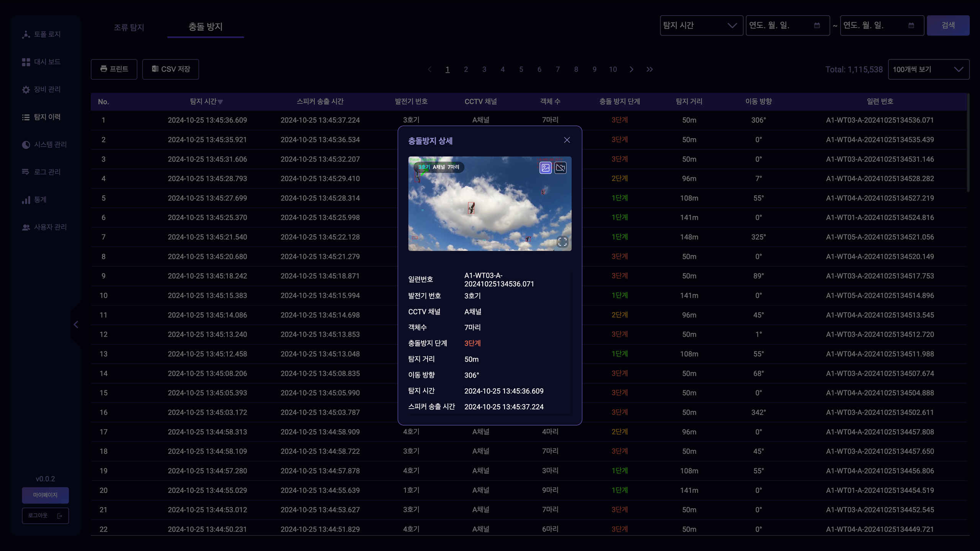Open the 토폴 로지 sidebar icon
980x551 pixels.
coord(26,34)
